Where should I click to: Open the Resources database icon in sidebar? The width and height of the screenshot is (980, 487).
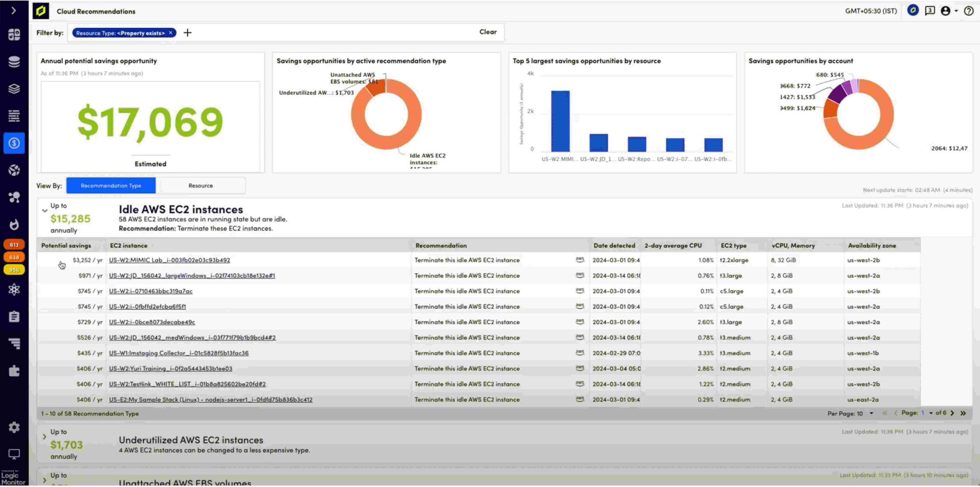pyautogui.click(x=14, y=62)
